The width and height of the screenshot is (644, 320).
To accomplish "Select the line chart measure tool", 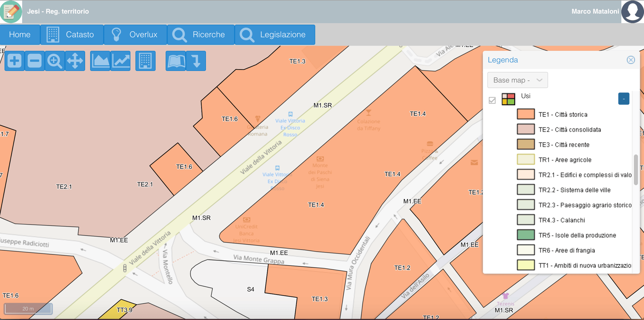I will click(x=121, y=61).
